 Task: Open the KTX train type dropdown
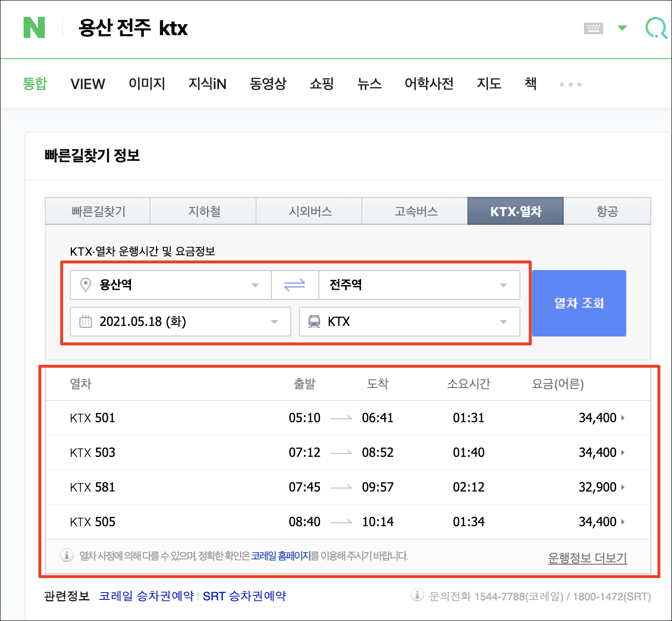[x=410, y=322]
